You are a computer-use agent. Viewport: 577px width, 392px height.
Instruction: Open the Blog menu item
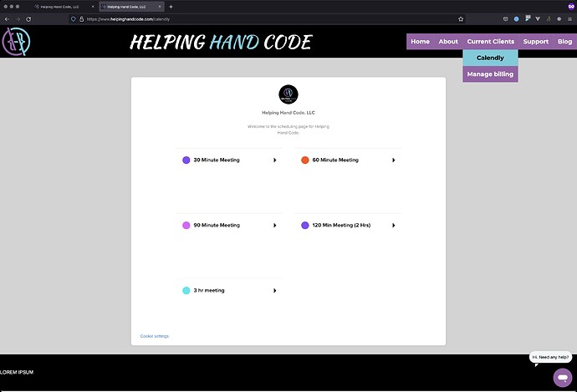coord(564,42)
